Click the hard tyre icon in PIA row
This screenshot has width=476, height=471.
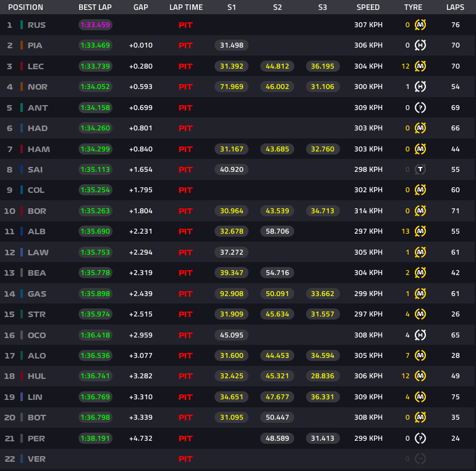[x=420, y=46]
